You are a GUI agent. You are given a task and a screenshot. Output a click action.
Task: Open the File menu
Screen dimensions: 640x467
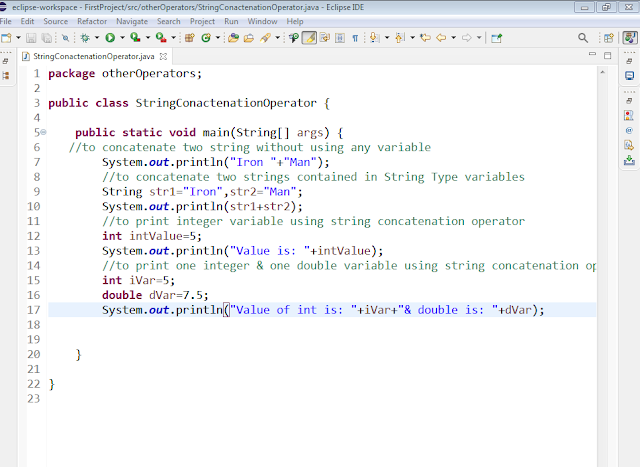click(x=6, y=21)
